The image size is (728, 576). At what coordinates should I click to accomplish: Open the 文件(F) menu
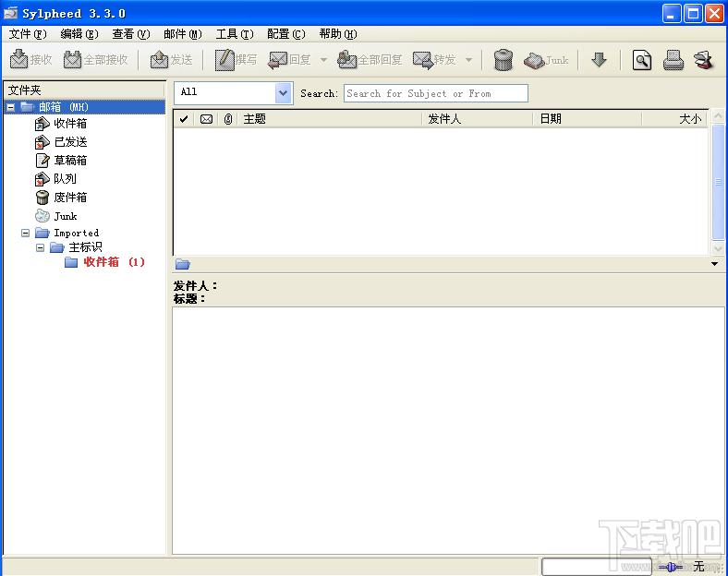pos(28,34)
